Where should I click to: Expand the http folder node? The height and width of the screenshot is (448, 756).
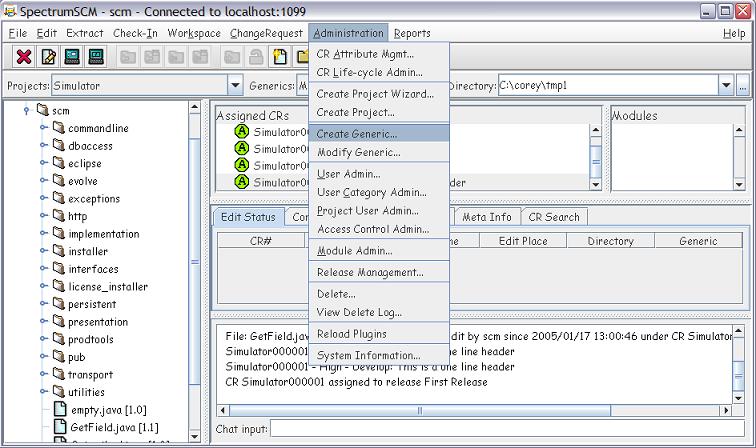(x=43, y=216)
